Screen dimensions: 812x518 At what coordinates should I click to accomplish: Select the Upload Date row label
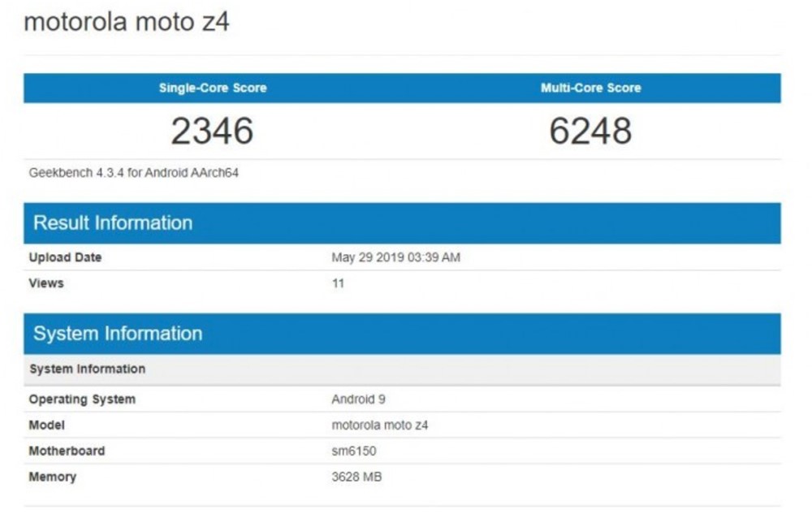(x=65, y=257)
